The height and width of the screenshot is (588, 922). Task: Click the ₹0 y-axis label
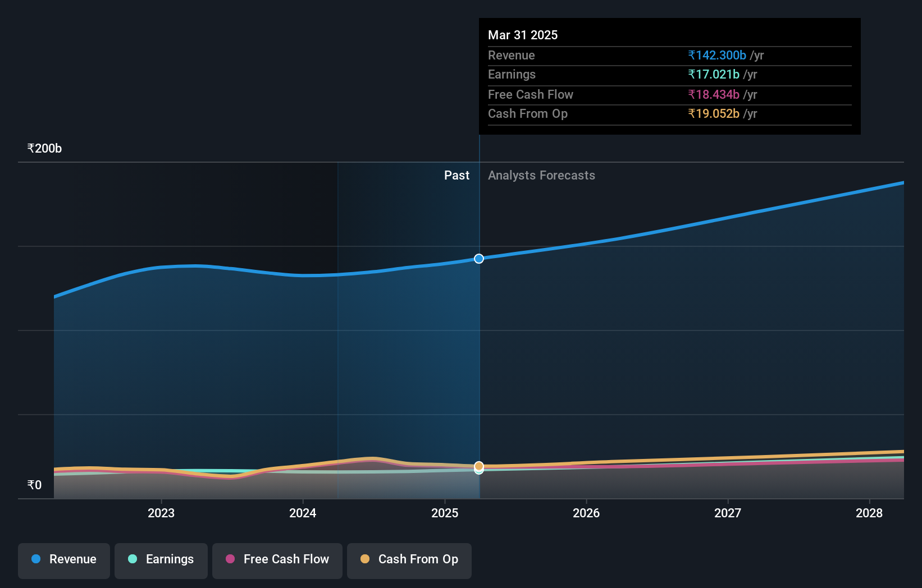(x=34, y=485)
